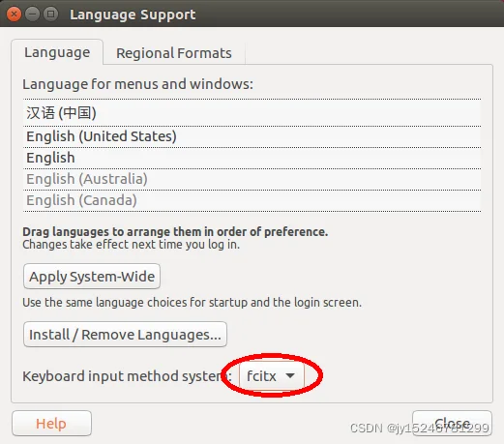Select English (United States) in the list
The height and width of the screenshot is (444, 504).
[252, 136]
